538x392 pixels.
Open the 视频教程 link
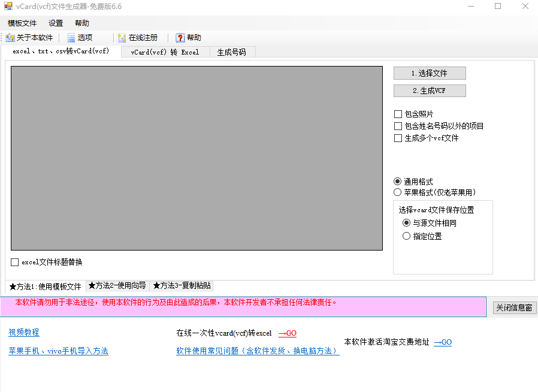pyautogui.click(x=24, y=333)
